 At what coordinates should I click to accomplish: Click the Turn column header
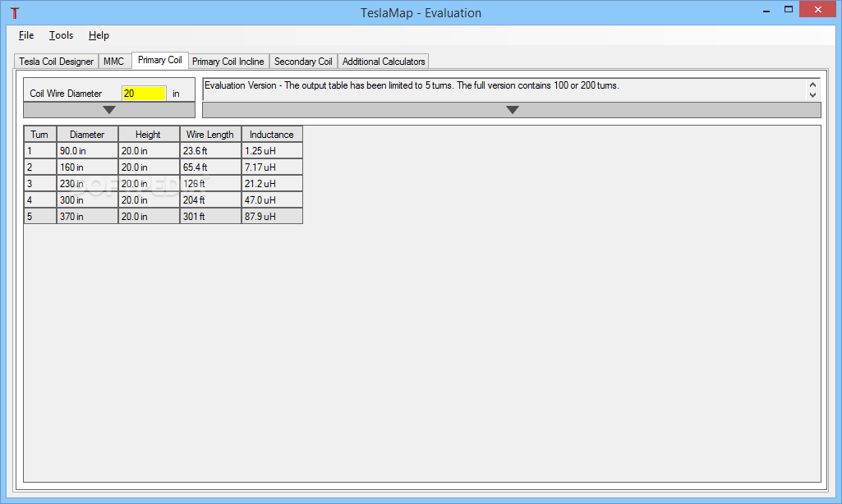click(39, 134)
